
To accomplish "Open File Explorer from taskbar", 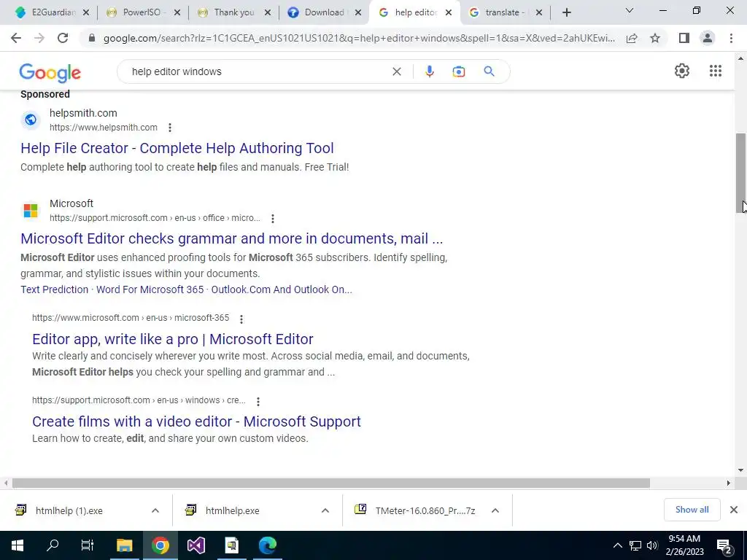I will (124, 545).
